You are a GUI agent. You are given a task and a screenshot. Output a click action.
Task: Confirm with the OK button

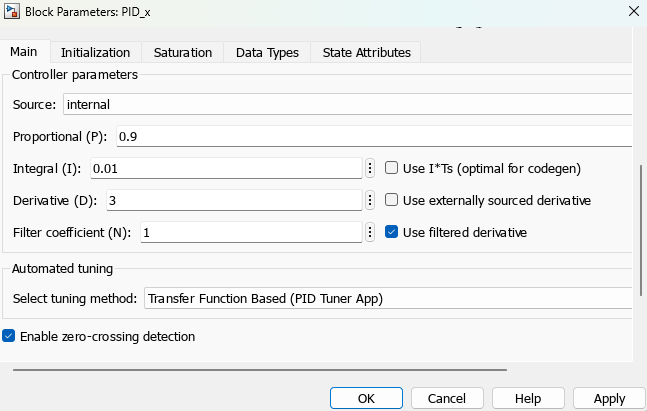pos(366,398)
